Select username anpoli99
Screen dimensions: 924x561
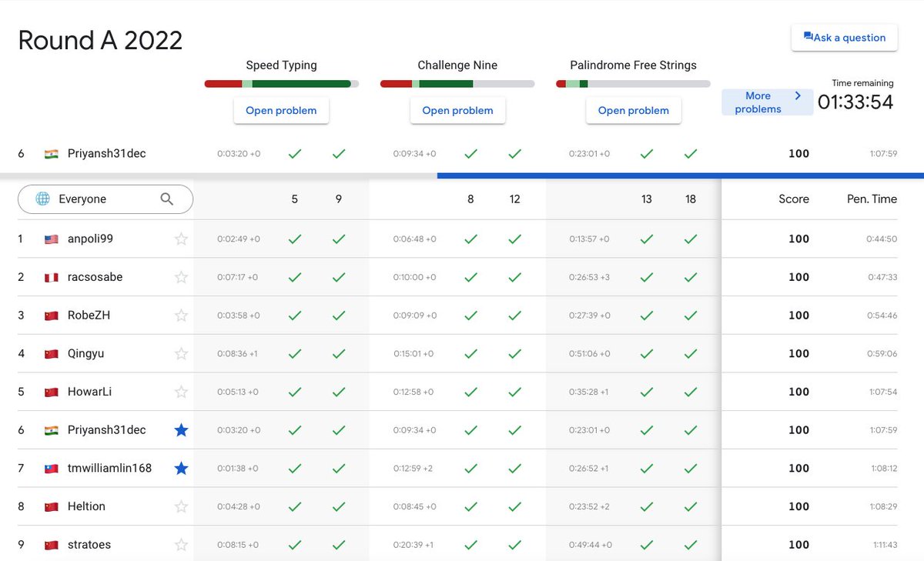90,239
